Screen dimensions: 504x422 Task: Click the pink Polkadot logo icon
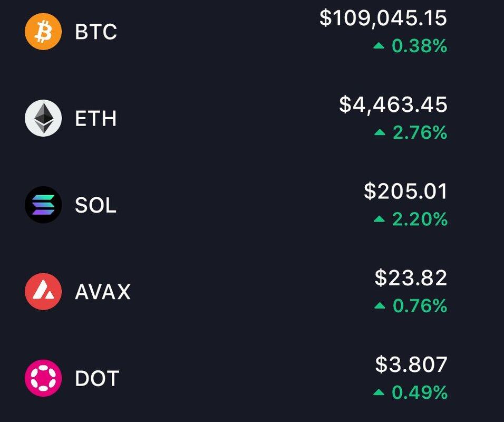(x=43, y=378)
